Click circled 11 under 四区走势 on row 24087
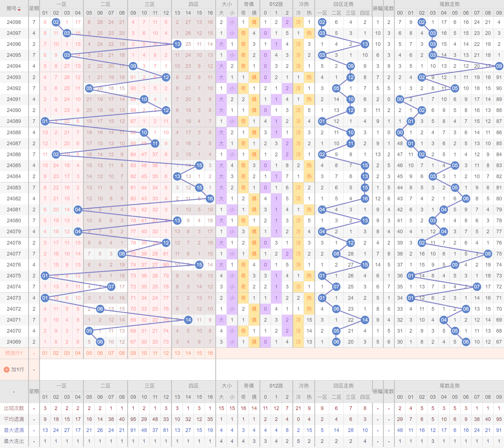504x448 pixels. point(351,143)
